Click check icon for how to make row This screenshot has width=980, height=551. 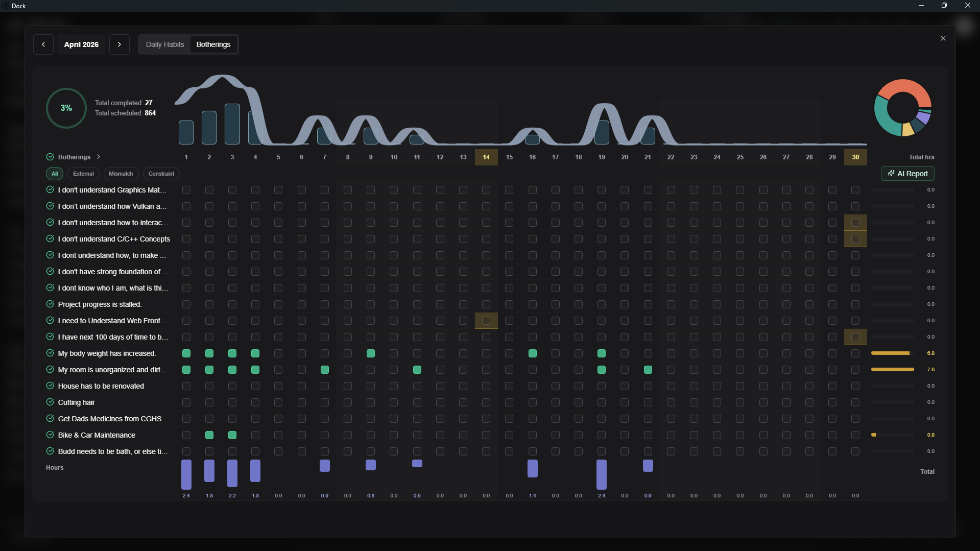pos(50,255)
